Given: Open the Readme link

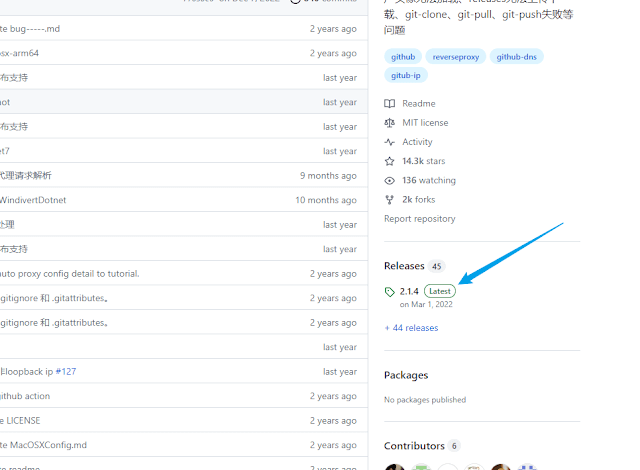Looking at the screenshot, I should pos(419,104).
